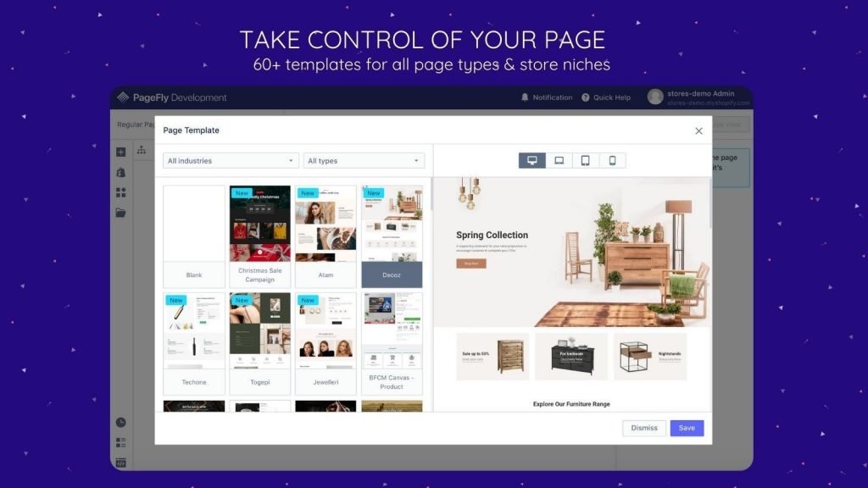Expand the All types dropdown
The image size is (868, 488).
pos(364,161)
